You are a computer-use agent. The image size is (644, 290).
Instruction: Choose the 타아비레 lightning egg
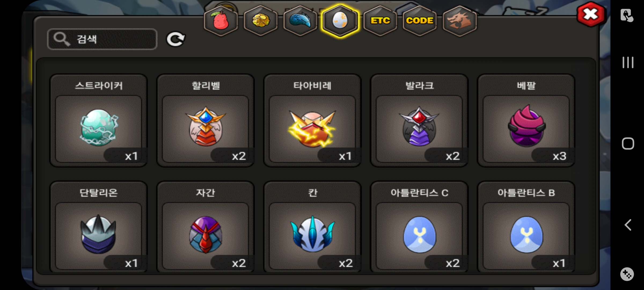click(x=312, y=121)
